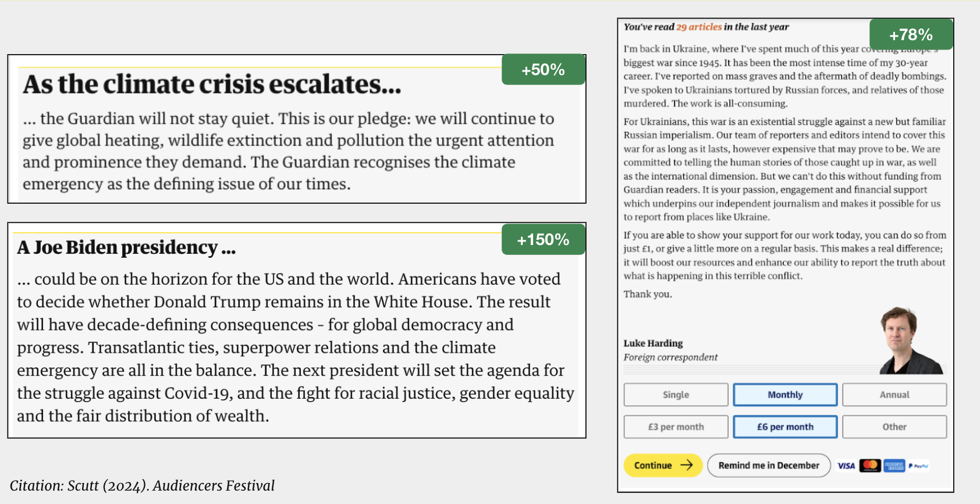Select the Visa payment icon

tap(846, 466)
